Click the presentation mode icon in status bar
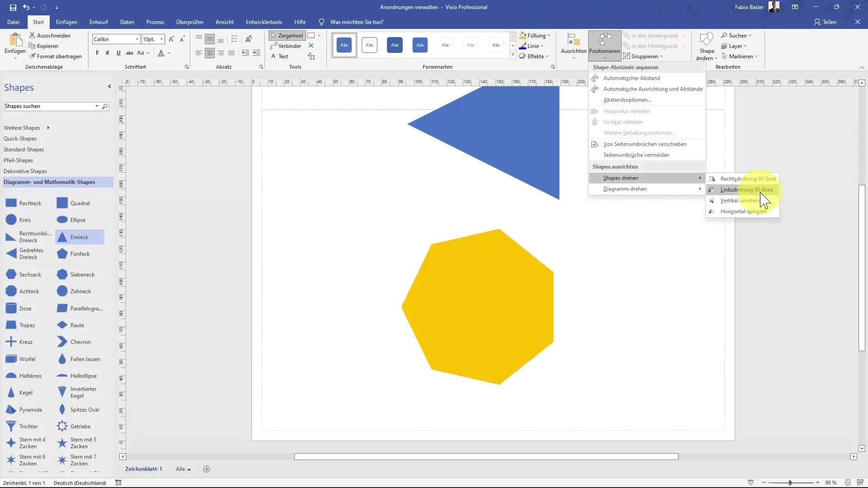 (750, 483)
